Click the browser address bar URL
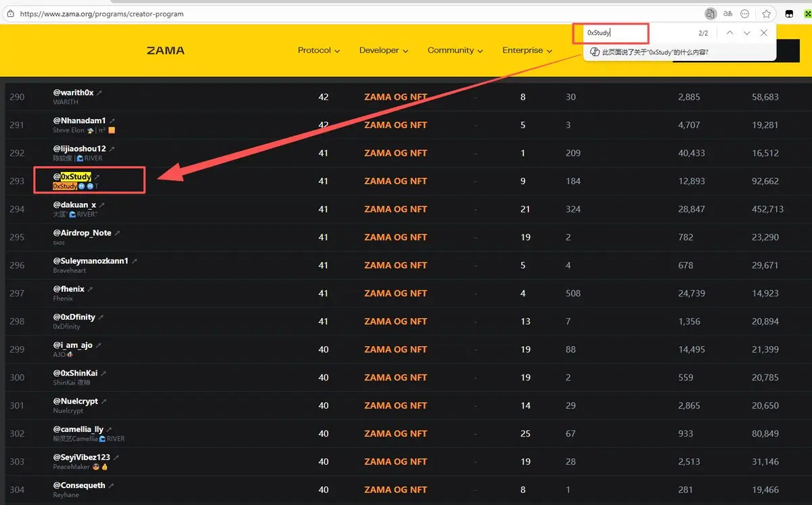The image size is (812, 505). coord(101,14)
